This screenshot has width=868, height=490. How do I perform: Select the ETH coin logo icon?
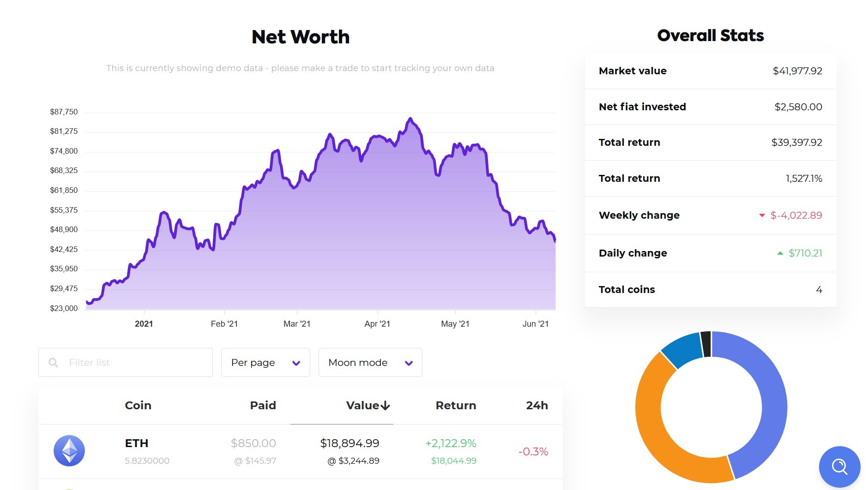coord(69,451)
